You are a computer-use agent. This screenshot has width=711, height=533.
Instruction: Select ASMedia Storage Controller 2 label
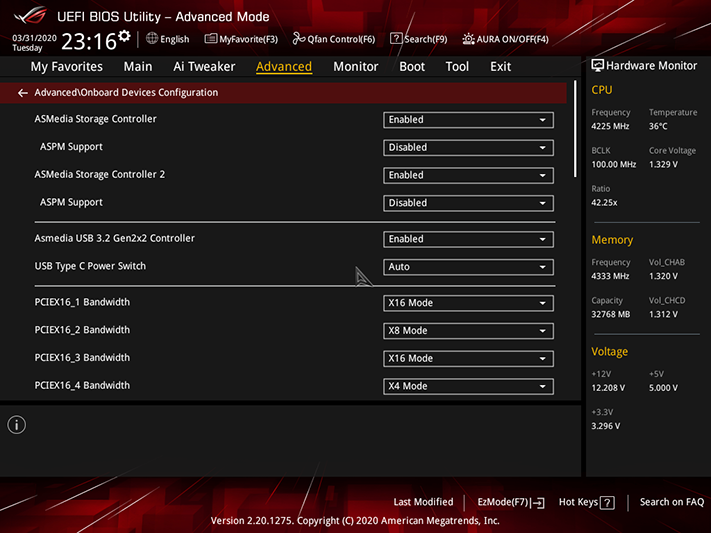100,174
